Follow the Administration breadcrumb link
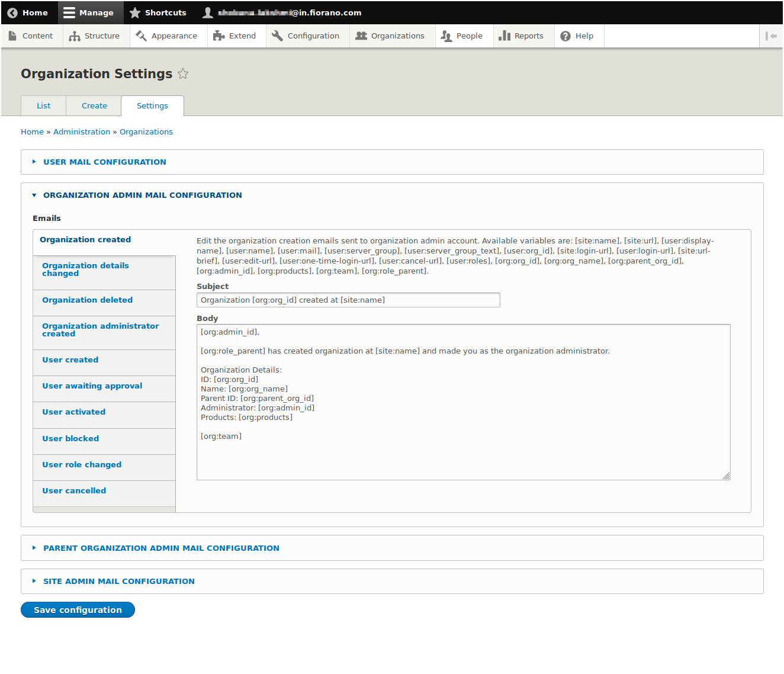This screenshot has height=674, width=784. (x=82, y=132)
